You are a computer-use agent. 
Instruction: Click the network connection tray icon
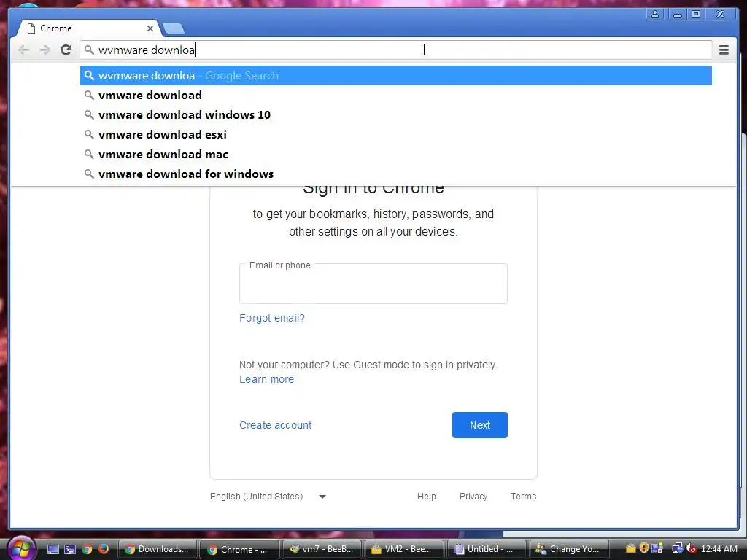tap(677, 548)
